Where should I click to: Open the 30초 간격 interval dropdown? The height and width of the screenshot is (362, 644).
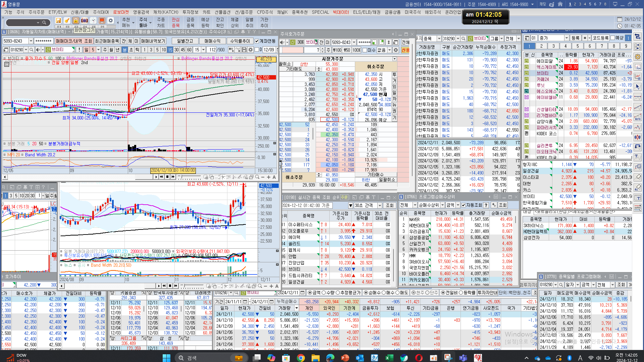click(x=380, y=205)
